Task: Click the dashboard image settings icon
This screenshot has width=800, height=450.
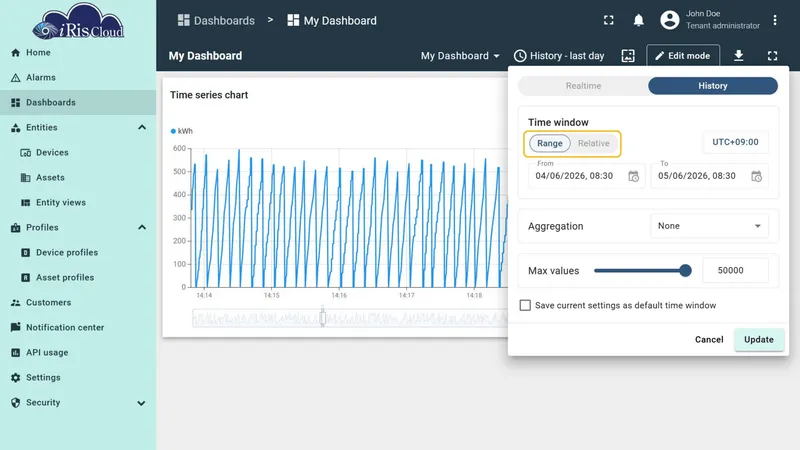Action: [628, 56]
